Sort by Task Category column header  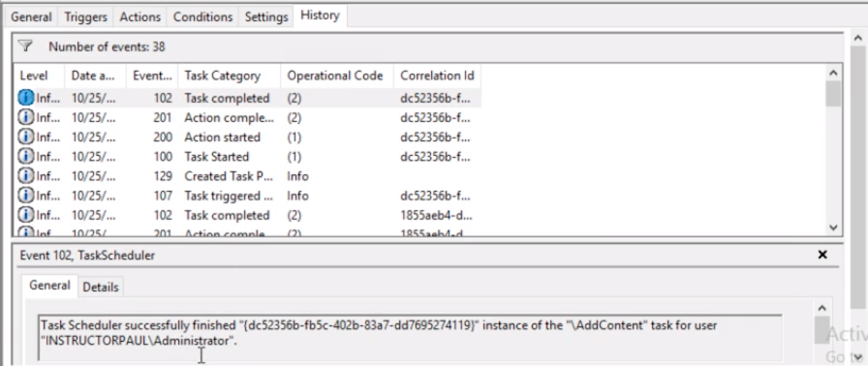(230, 76)
